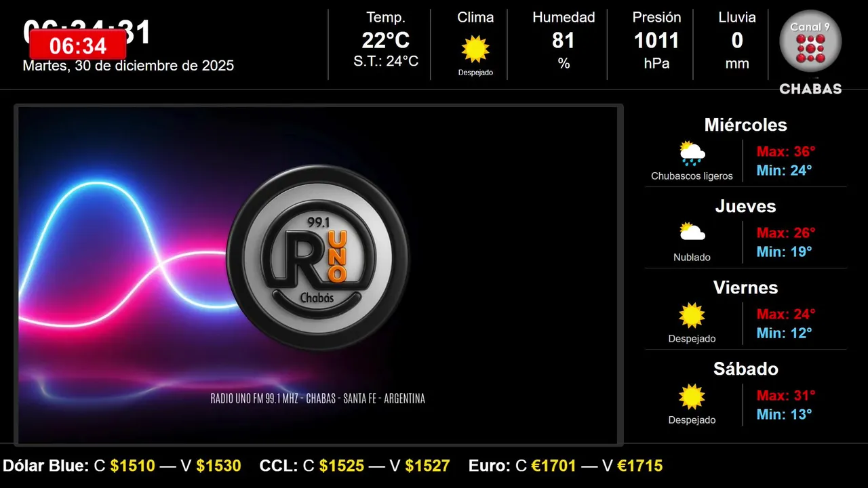Screen dimensions: 868x488
Task: Click Jueves cloudy weather icon
Action: click(x=692, y=232)
